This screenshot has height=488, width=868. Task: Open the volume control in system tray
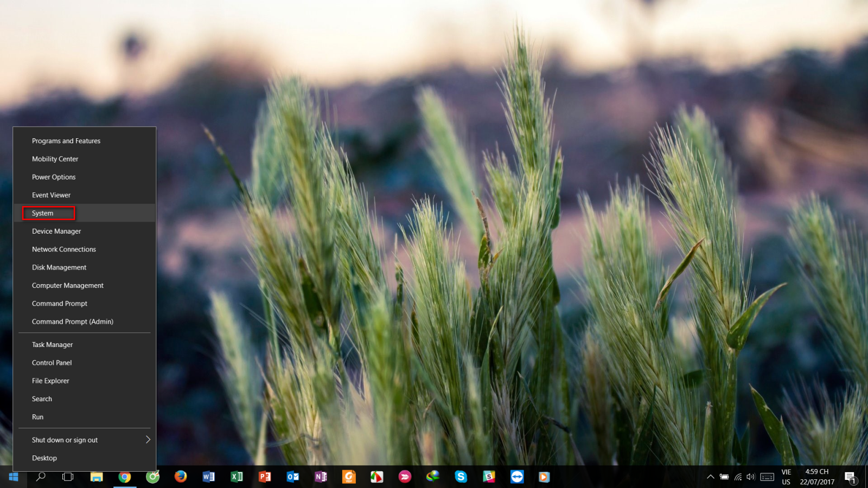(751, 477)
